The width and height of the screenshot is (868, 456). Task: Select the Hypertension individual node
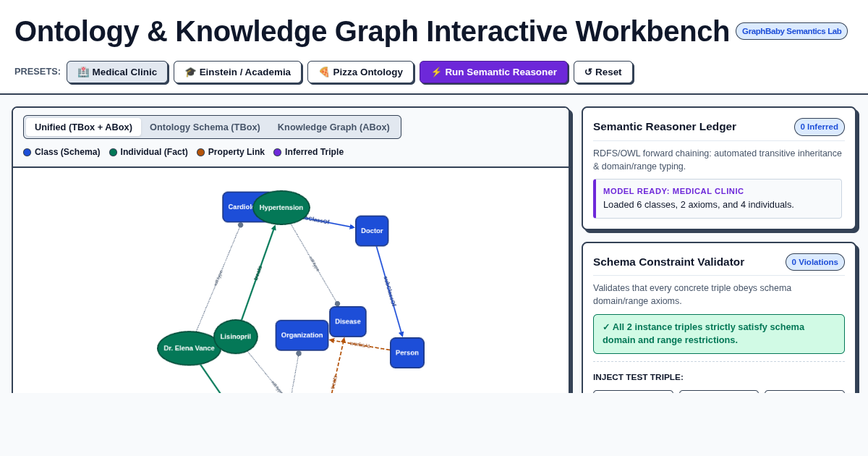281,208
